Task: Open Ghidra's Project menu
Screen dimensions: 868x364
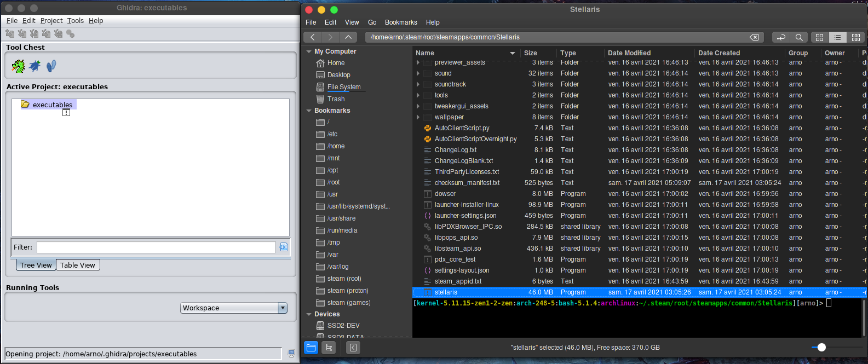Action: coord(51,21)
